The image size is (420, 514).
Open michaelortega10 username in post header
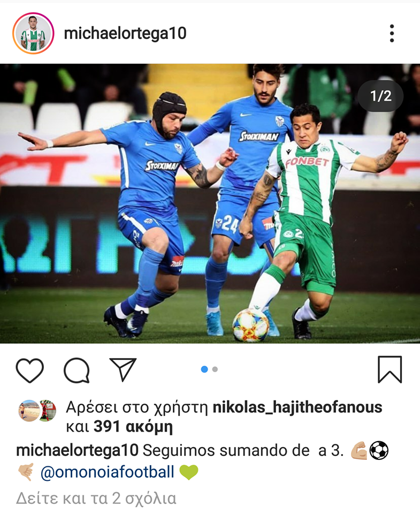125,33
